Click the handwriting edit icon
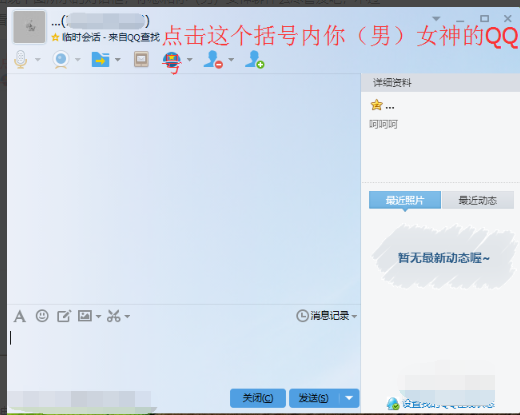This screenshot has height=415, width=520. point(64,316)
